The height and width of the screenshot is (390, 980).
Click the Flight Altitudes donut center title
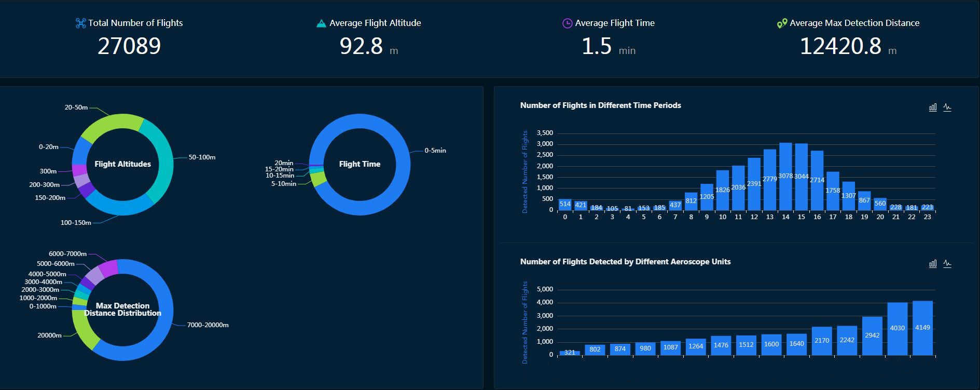[122, 164]
